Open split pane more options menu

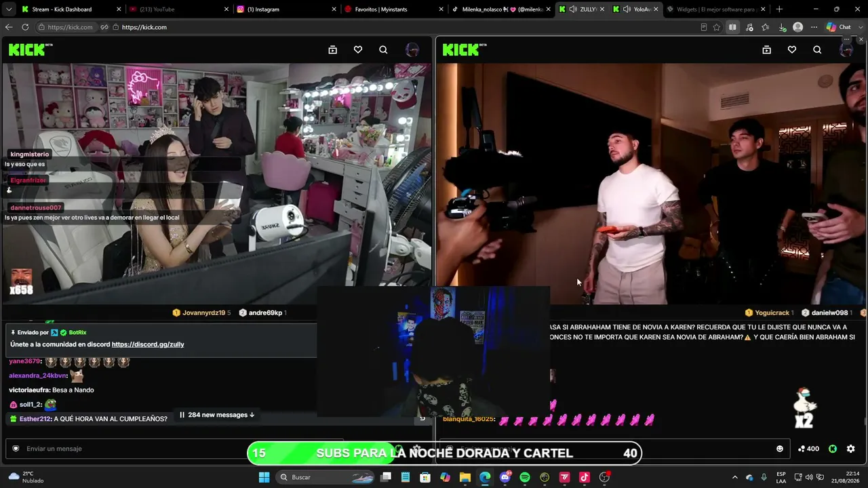click(x=848, y=39)
